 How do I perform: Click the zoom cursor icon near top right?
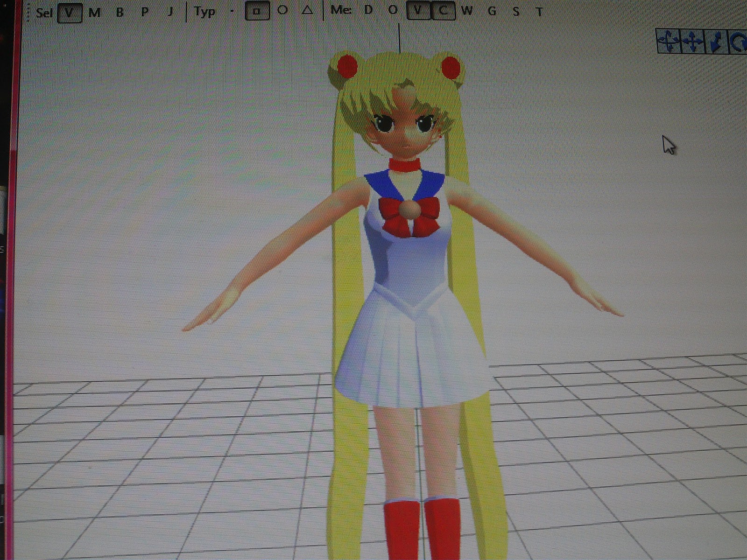click(x=715, y=42)
